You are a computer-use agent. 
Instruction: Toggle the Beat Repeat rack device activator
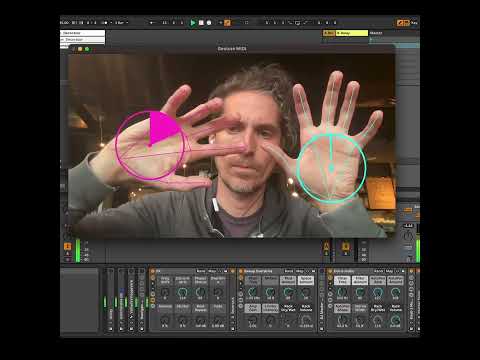pyautogui.click(x=241, y=271)
